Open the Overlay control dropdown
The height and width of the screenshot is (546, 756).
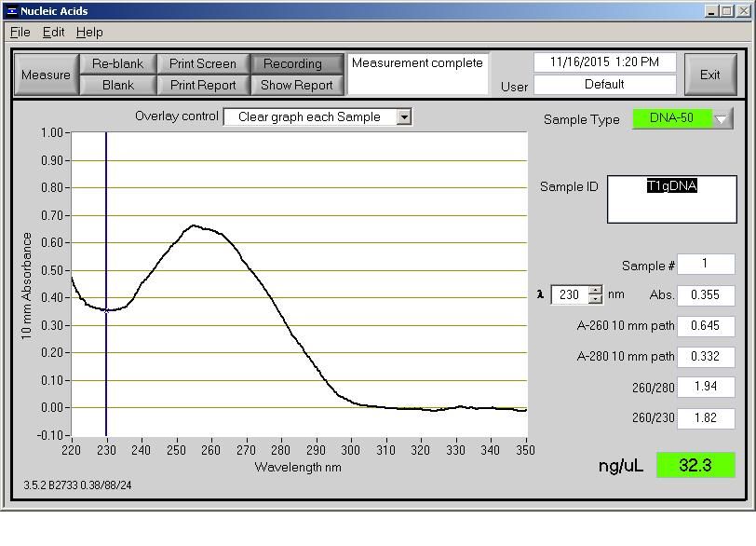coord(317,116)
